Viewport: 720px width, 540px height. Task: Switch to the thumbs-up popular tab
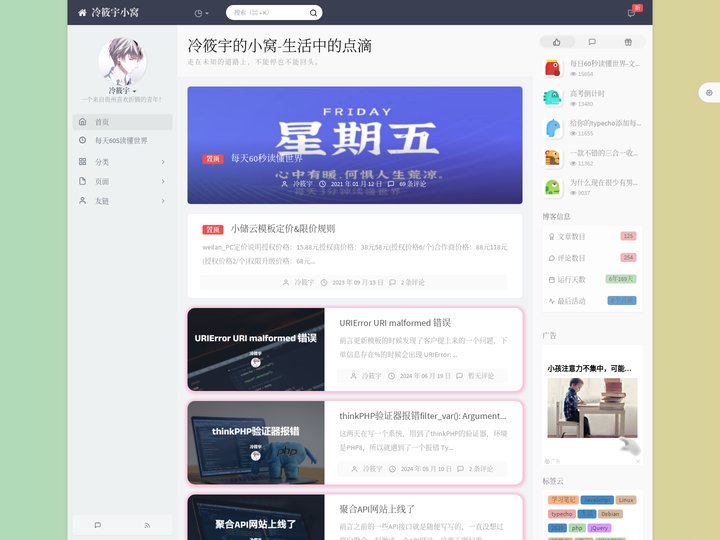557,42
